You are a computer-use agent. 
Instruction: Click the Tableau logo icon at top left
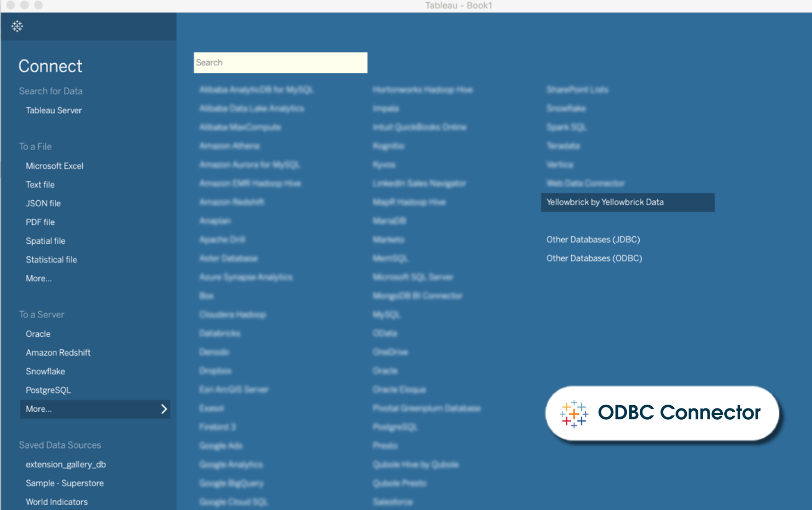click(17, 26)
